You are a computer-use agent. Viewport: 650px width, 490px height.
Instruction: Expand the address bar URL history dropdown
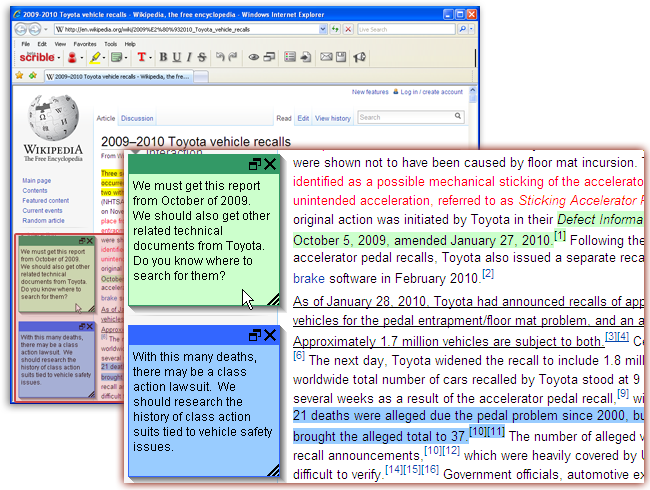tap(323, 29)
